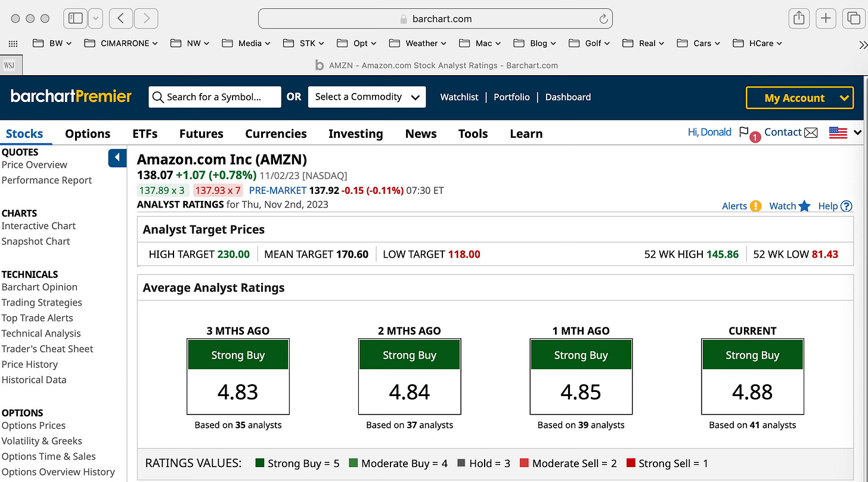868x482 pixels.
Task: Reload the barchart.com page
Action: 603,19
